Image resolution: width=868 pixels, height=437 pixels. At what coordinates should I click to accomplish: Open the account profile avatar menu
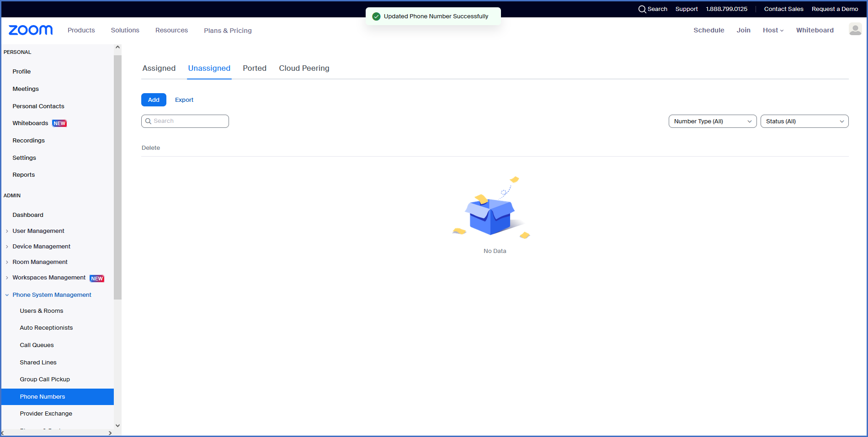pos(855,29)
